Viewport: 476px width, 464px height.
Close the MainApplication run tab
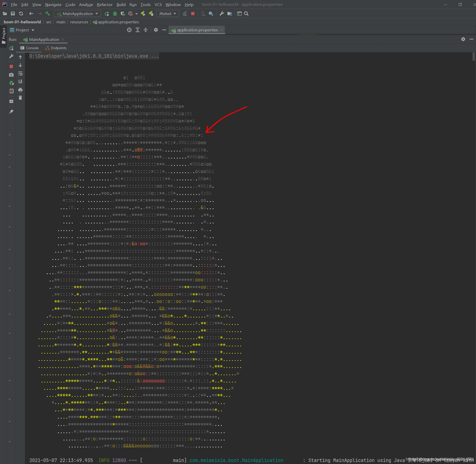63,40
